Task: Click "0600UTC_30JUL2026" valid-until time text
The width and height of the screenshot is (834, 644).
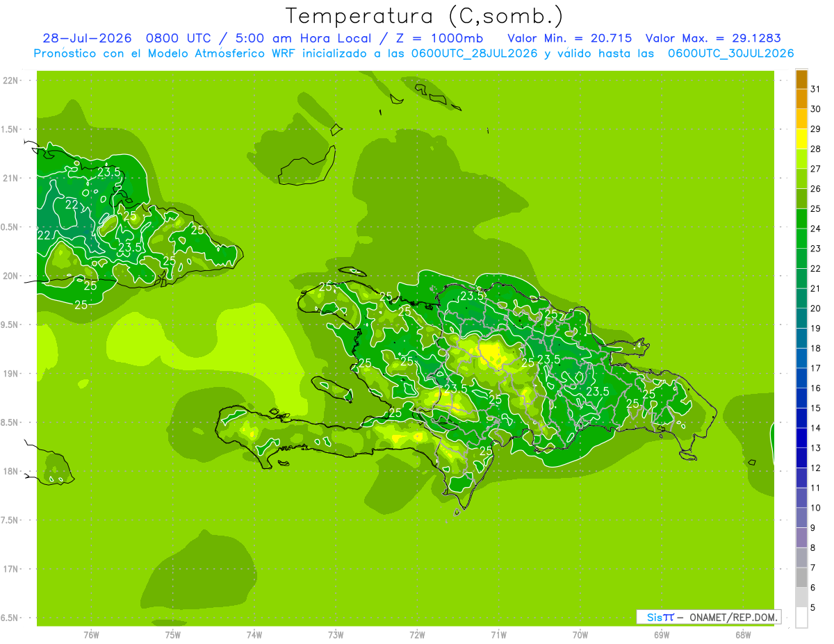Action: coord(730,53)
